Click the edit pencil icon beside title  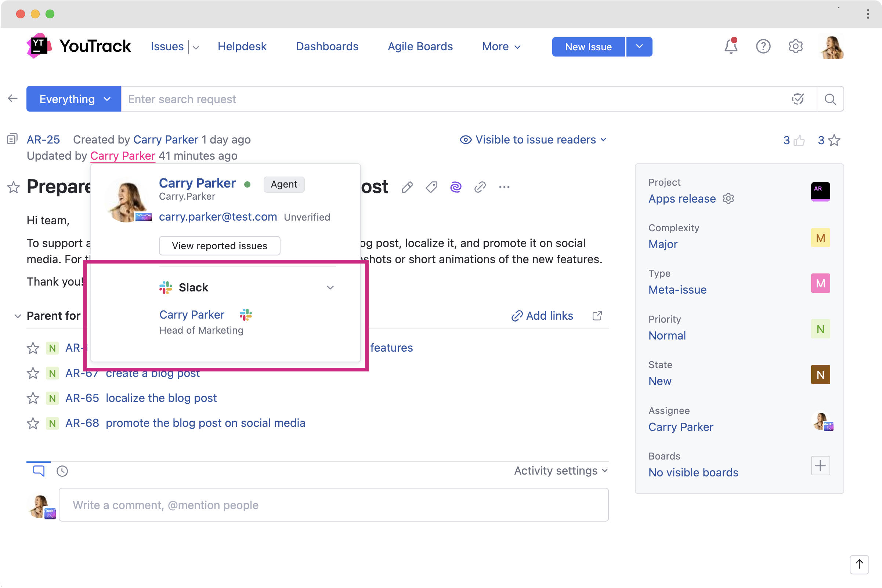[x=407, y=187]
